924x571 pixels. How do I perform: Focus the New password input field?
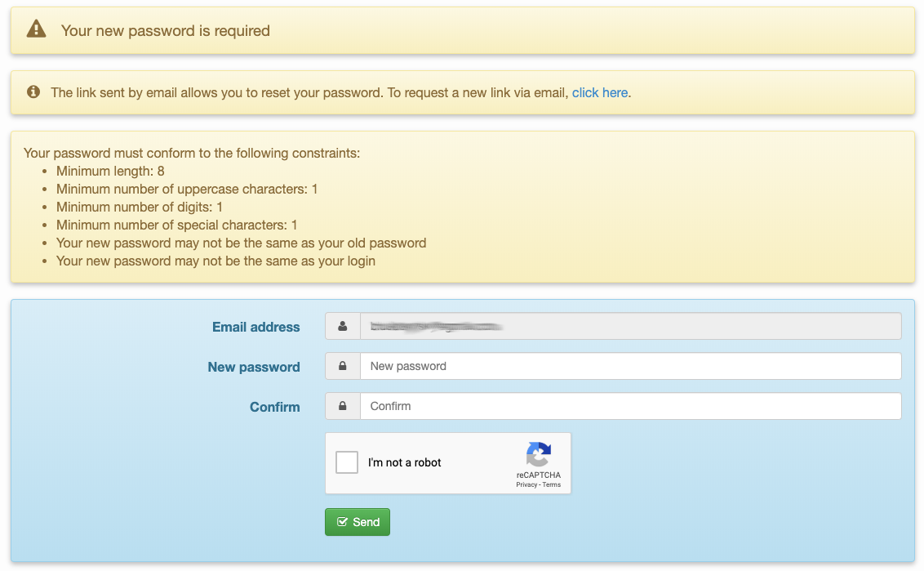(x=630, y=366)
